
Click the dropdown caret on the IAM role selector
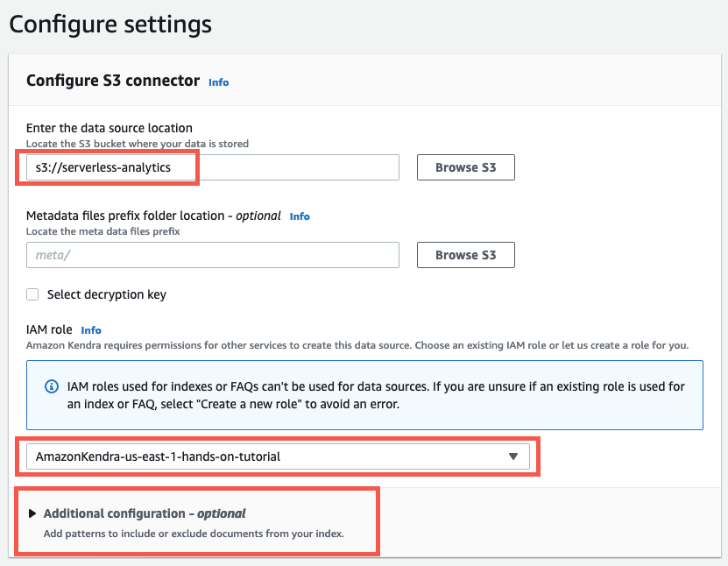click(514, 456)
